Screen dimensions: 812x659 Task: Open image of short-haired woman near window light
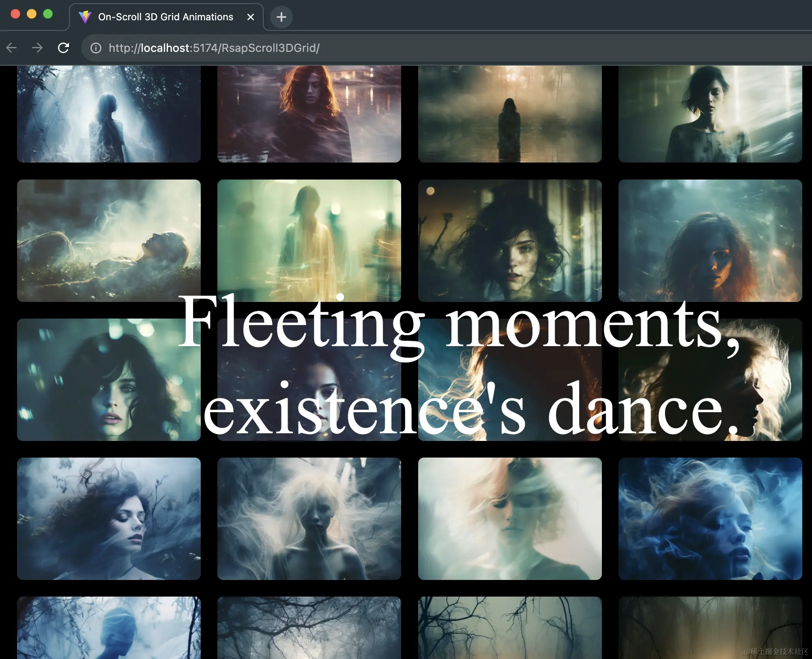coord(710,114)
